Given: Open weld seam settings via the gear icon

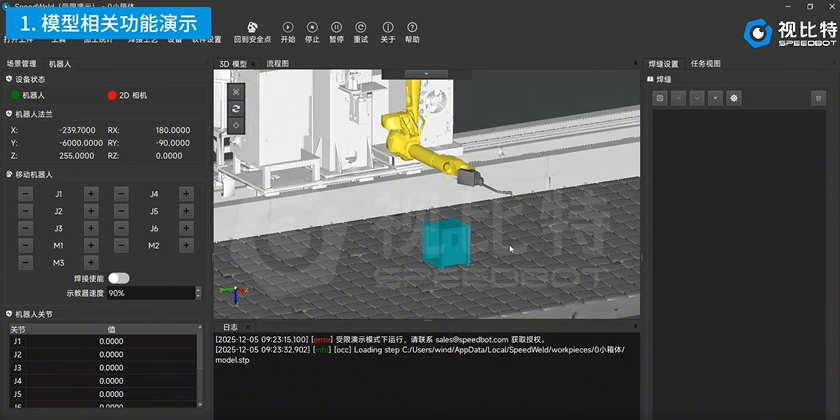Looking at the screenshot, I should (x=734, y=98).
